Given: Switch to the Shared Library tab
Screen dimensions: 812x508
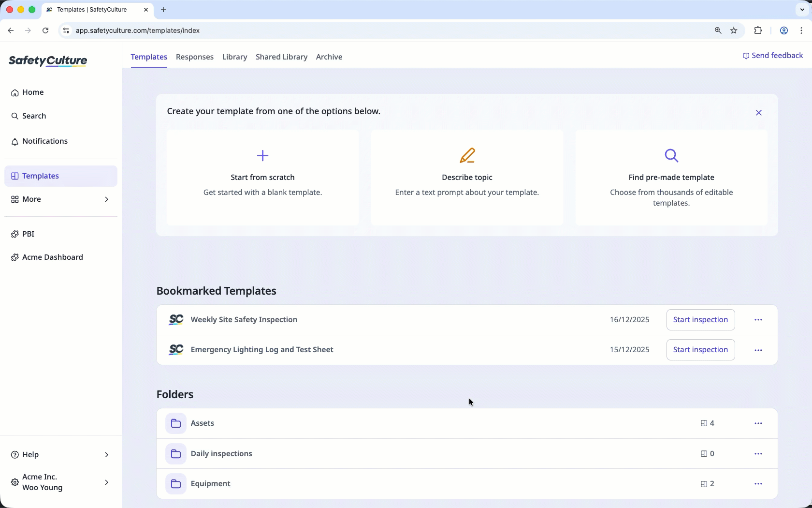Looking at the screenshot, I should tap(282, 57).
